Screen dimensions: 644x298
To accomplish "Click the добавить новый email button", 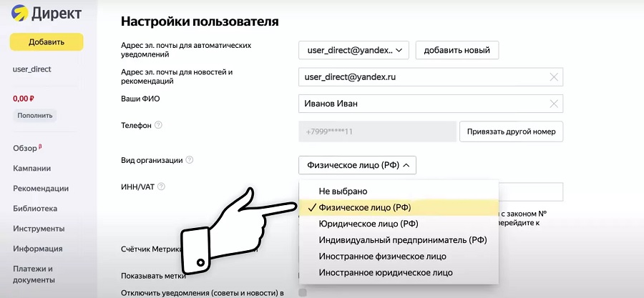I will point(457,51).
